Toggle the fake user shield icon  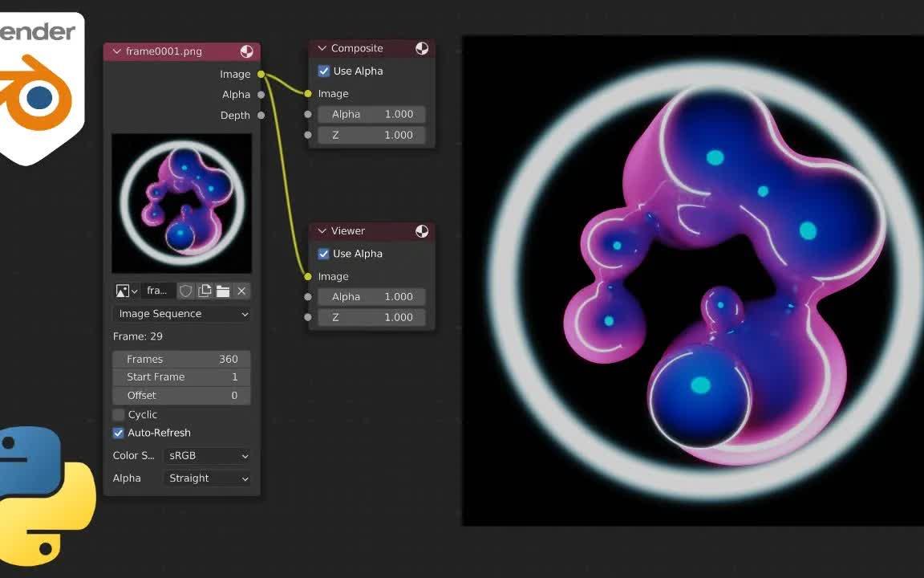(185, 291)
